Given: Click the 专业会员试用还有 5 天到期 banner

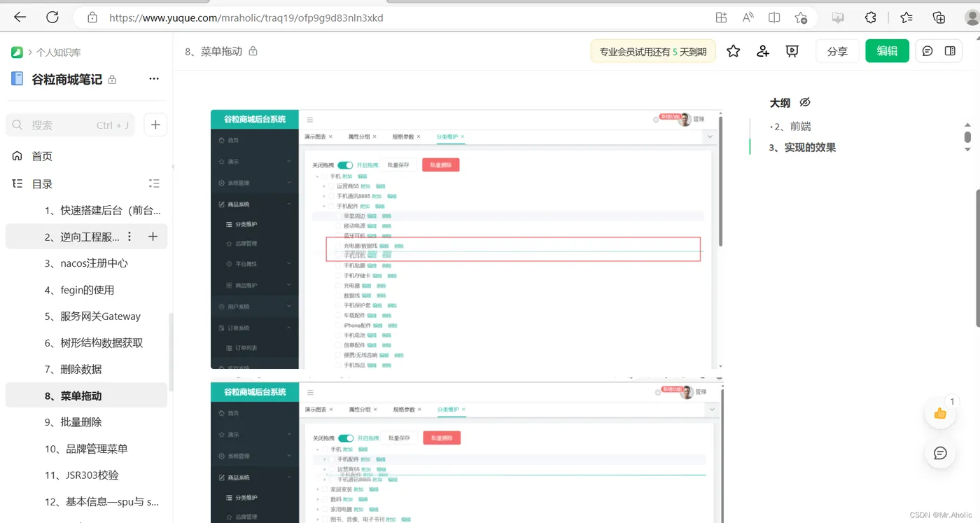Looking at the screenshot, I should [653, 51].
